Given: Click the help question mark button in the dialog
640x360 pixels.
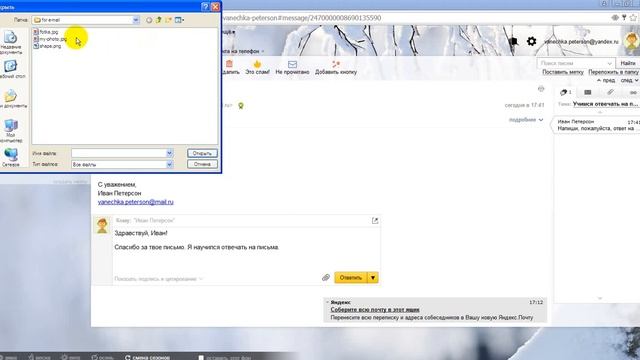Looking at the screenshot, I should pyautogui.click(x=205, y=7).
